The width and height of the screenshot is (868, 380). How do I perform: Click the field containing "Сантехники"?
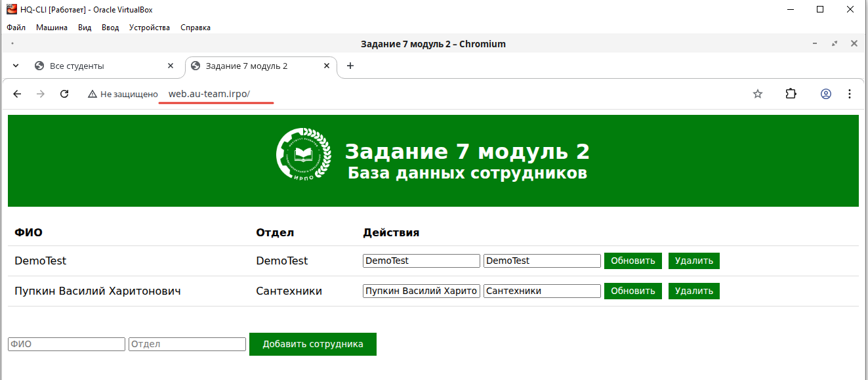542,291
